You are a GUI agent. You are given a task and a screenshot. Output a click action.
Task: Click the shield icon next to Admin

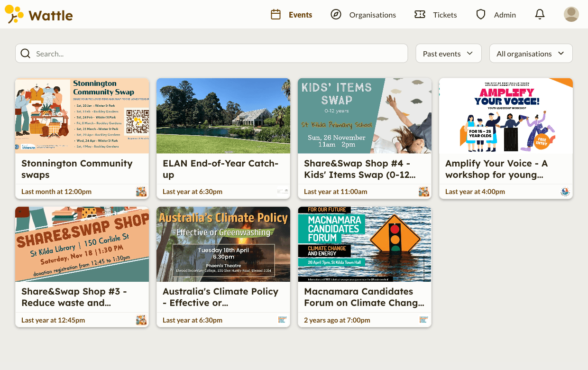(x=481, y=15)
